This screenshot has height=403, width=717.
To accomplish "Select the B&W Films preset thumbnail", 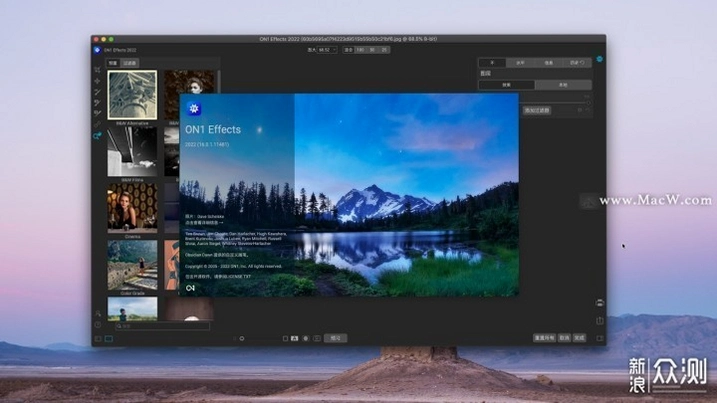I will tap(132, 152).
